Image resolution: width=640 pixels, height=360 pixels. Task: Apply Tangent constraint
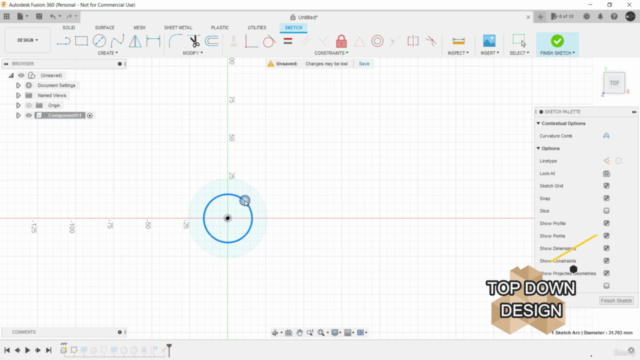click(269, 41)
